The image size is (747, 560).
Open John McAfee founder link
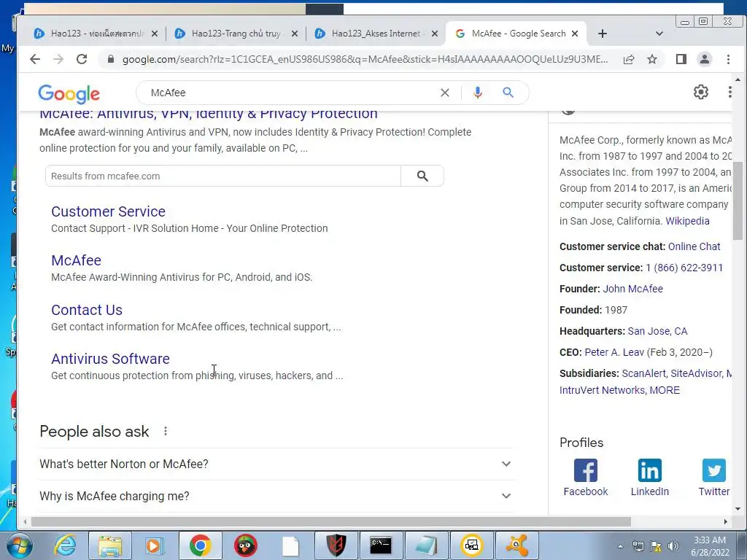click(632, 289)
